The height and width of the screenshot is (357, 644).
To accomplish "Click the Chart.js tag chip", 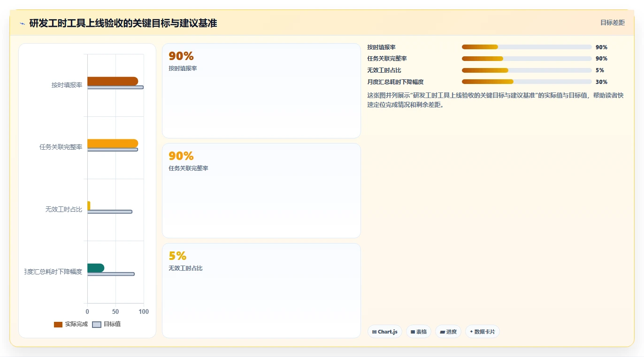I will point(385,332).
